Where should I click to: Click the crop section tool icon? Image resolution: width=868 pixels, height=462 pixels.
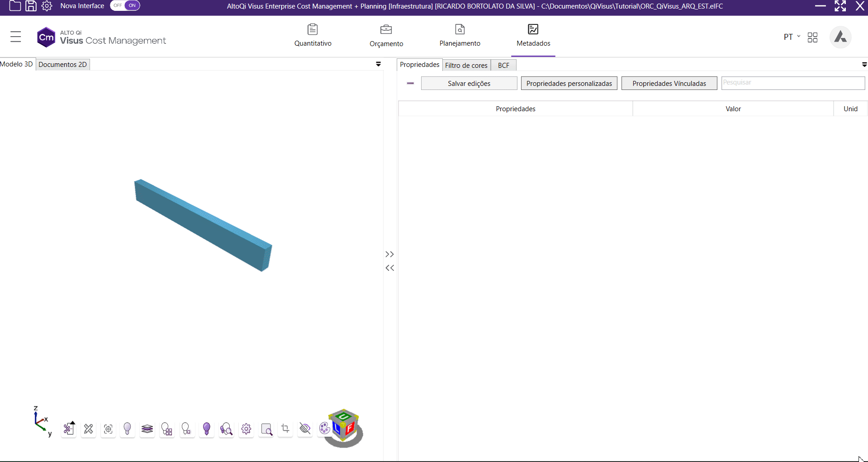[x=285, y=429]
